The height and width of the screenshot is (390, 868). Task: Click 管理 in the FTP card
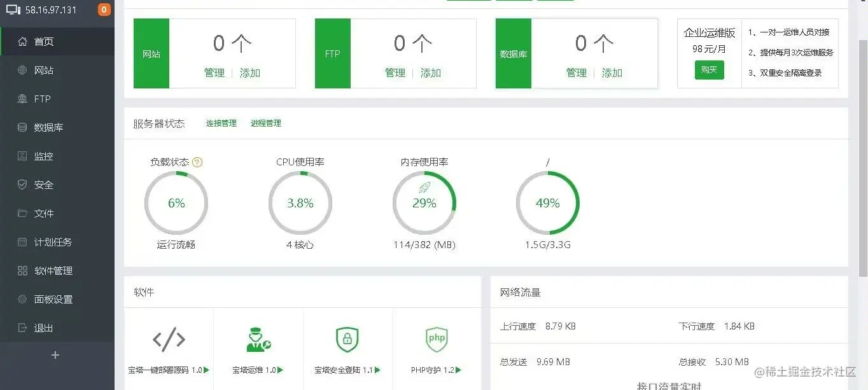[395, 73]
